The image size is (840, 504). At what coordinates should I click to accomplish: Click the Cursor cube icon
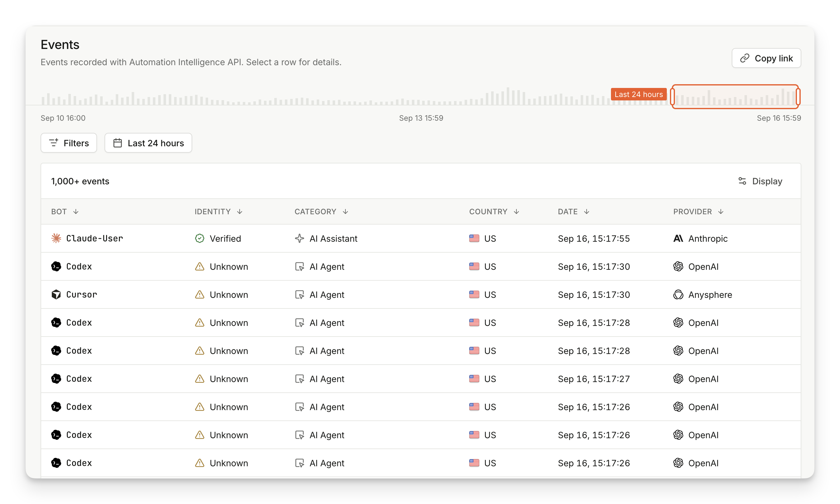coord(56,294)
